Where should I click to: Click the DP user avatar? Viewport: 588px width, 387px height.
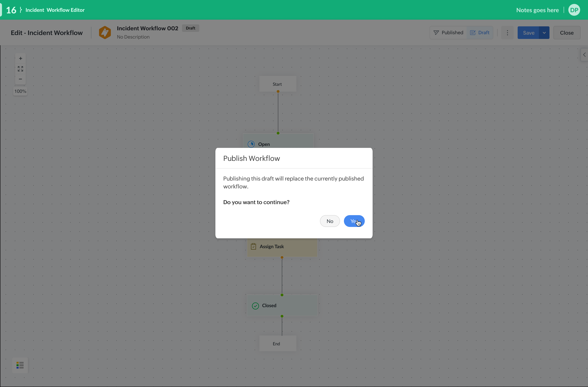[x=574, y=10]
